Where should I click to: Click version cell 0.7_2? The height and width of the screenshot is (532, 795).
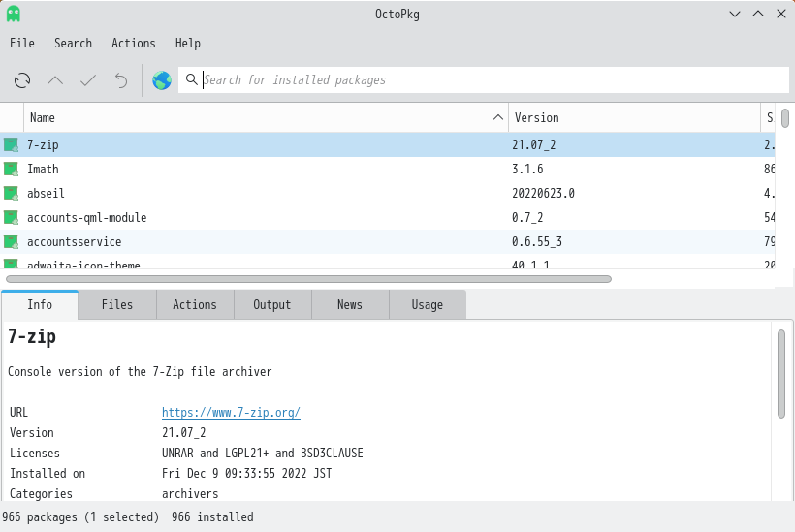pyautogui.click(x=527, y=218)
